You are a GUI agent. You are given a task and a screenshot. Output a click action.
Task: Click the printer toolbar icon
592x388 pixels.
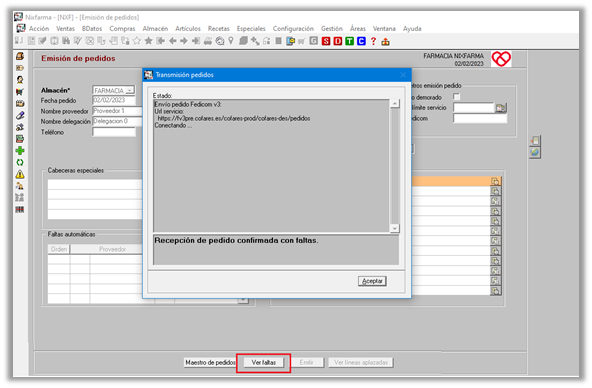208,41
